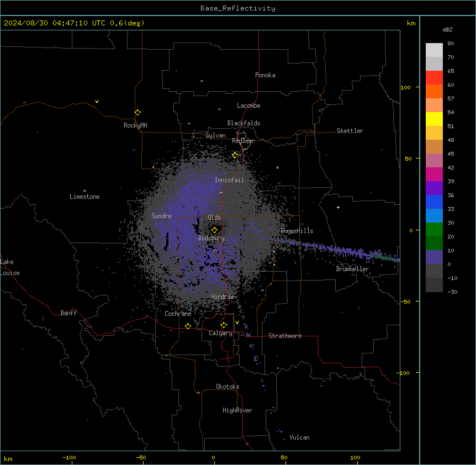Select the yellow diamond marker south of RedDeer
The height and width of the screenshot is (465, 476).
click(235, 155)
